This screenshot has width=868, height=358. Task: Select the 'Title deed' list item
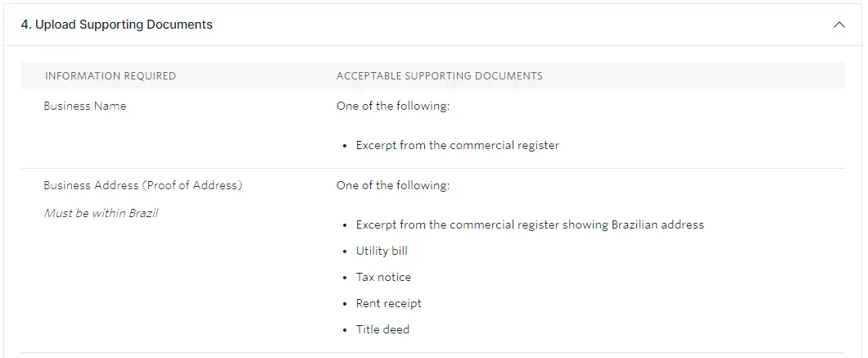pyautogui.click(x=382, y=329)
